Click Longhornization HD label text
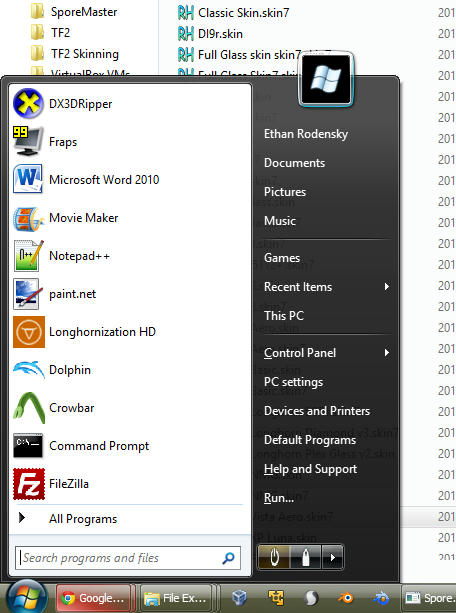This screenshot has width=456, height=613. (x=102, y=332)
